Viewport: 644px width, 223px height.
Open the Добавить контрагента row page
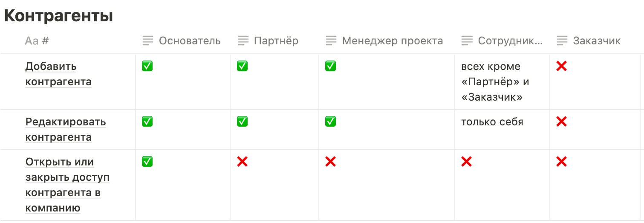click(58, 74)
